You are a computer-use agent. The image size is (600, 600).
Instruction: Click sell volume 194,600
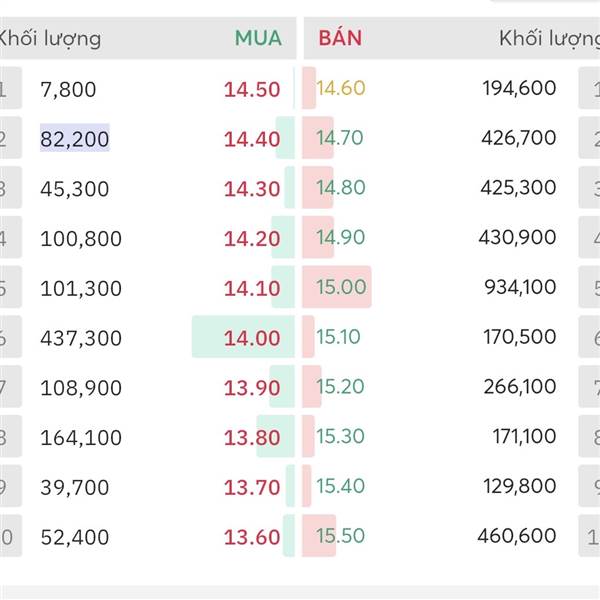(x=519, y=89)
